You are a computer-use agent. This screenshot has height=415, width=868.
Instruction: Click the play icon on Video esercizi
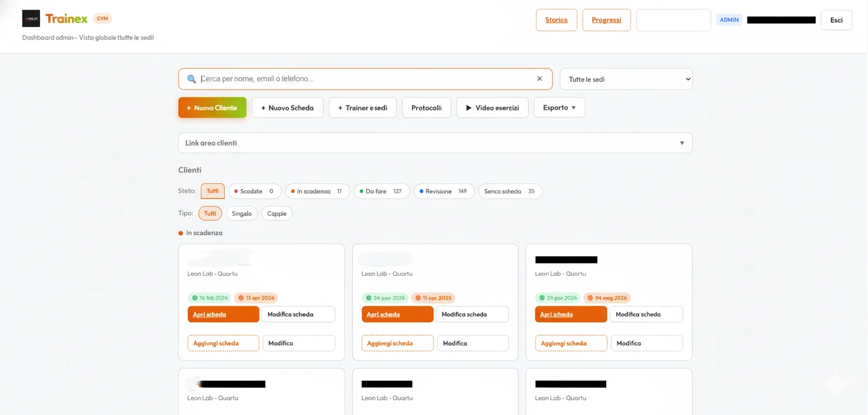click(x=469, y=107)
